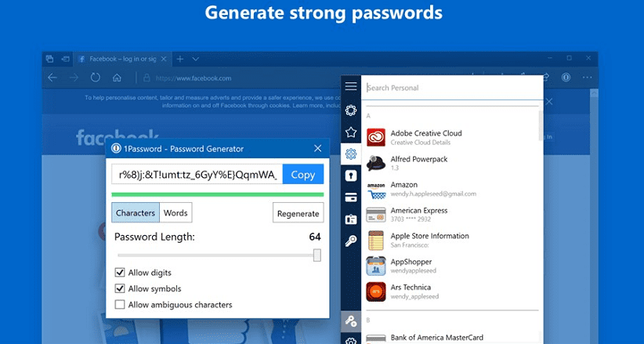This screenshot has width=644, height=344.
Task: Open the hamburger menu in 1Password sidebar
Action: (x=351, y=86)
